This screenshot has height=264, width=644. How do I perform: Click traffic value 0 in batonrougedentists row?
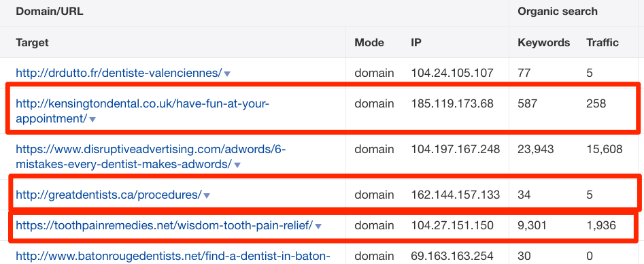(590, 256)
